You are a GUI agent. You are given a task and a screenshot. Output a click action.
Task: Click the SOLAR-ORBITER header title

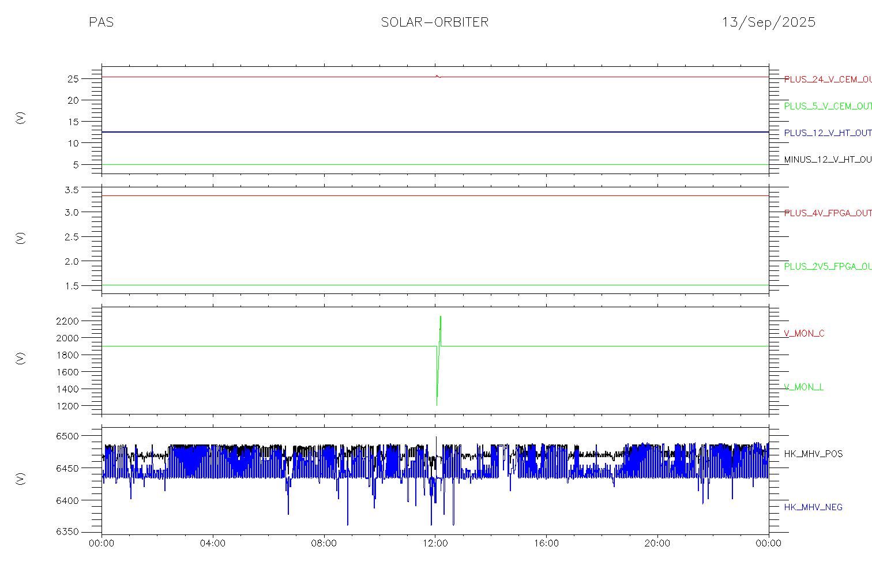click(435, 22)
